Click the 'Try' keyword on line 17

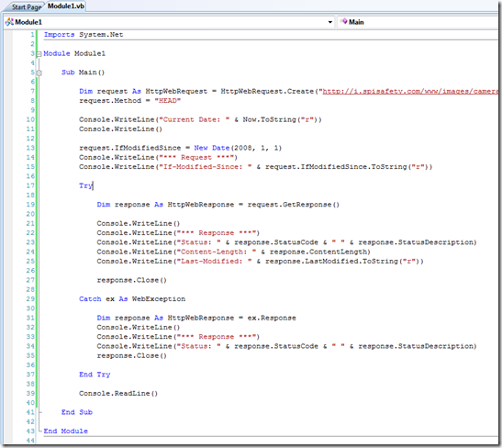tap(85, 185)
